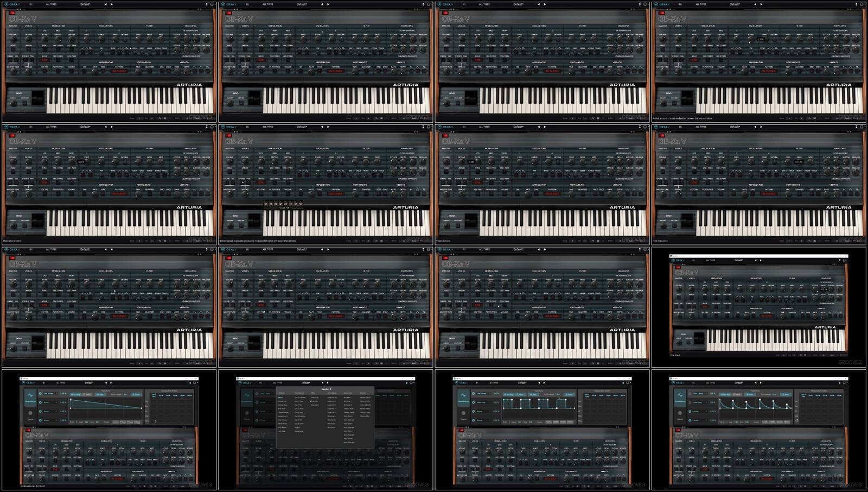Open ALL TYPES filter in sloped-line function frame

(61, 383)
